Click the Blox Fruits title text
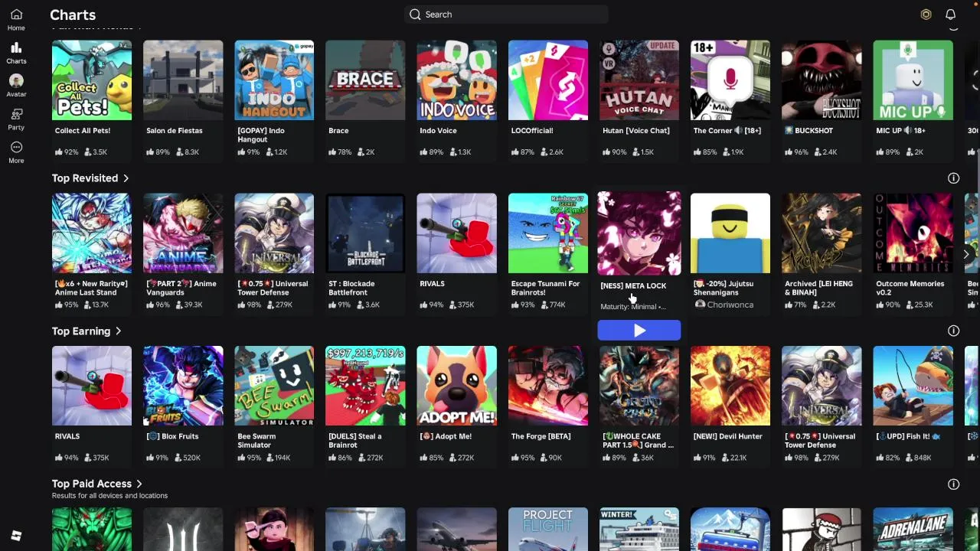Screen dimensions: 980x551 [x=172, y=436]
